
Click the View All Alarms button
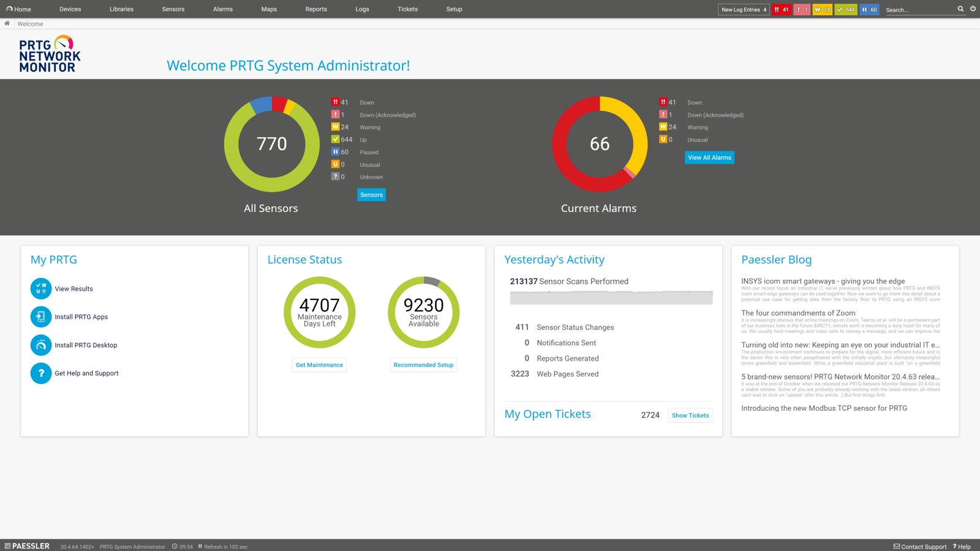tap(709, 157)
